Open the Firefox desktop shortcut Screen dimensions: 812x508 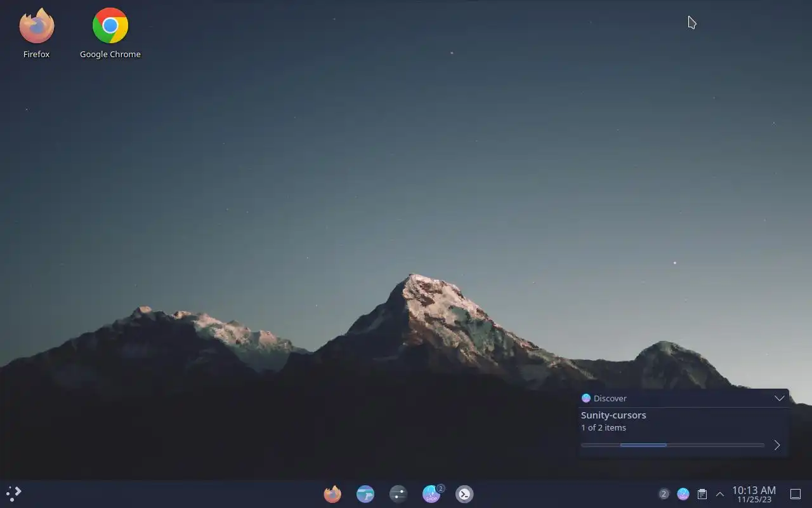37,34
